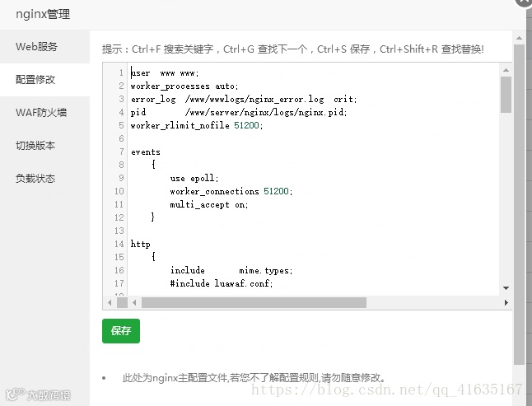Image resolution: width=532 pixels, height=406 pixels.
Task: Click line number 13 in gutter
Action: (119, 231)
